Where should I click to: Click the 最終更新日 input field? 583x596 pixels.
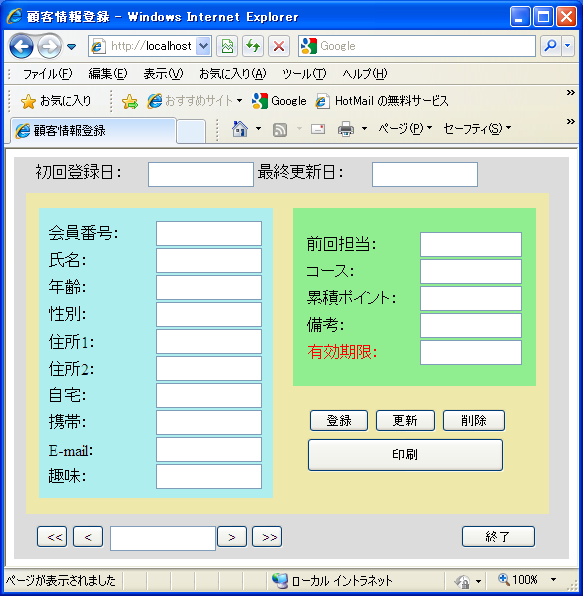[x=425, y=174]
